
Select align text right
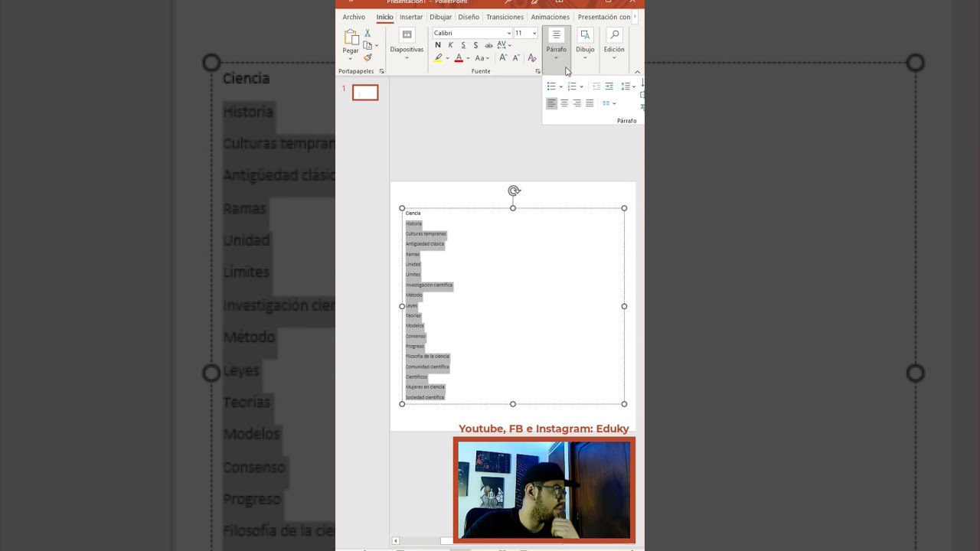577,103
